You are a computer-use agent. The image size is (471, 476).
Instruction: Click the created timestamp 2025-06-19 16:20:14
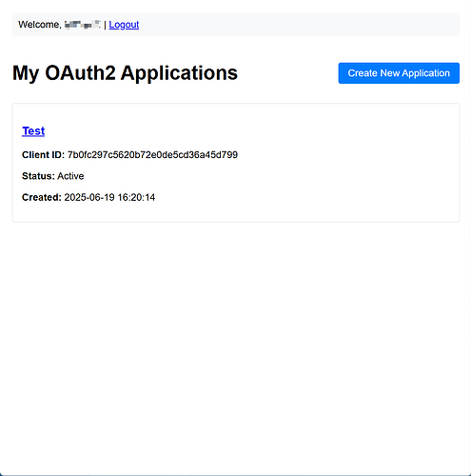click(109, 197)
